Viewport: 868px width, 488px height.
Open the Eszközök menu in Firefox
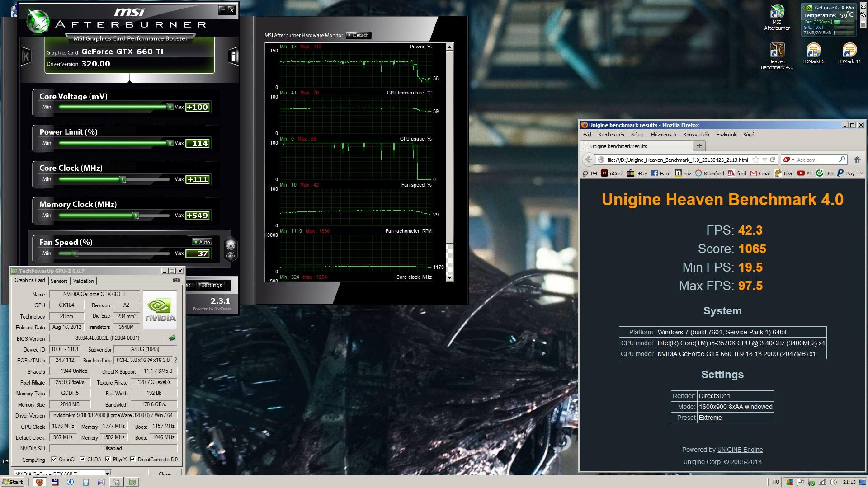pos(726,135)
